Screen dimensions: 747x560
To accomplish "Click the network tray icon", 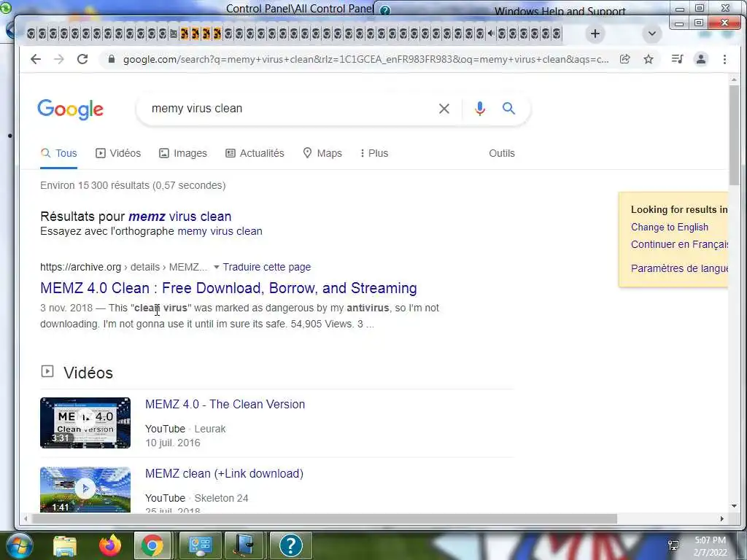I will (x=673, y=545).
